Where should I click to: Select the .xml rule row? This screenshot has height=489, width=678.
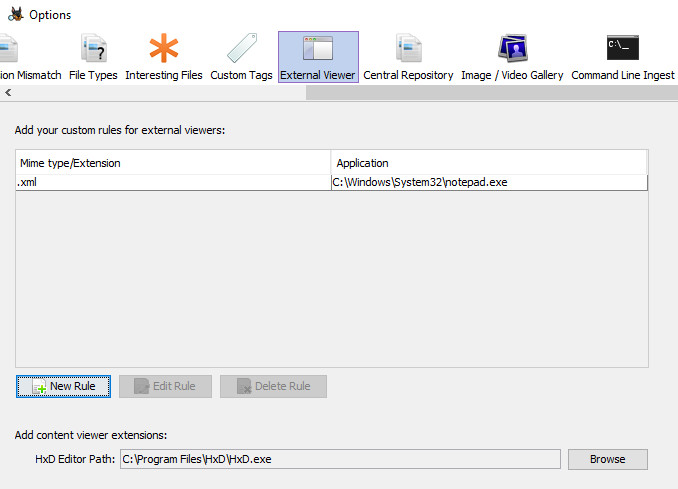pyautogui.click(x=173, y=182)
